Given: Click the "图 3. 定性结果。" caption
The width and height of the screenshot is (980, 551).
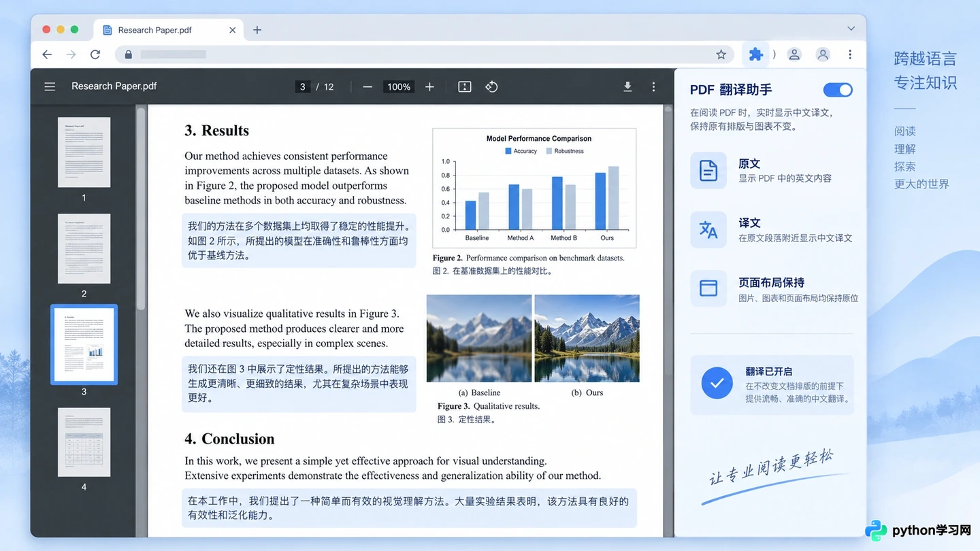Looking at the screenshot, I should [467, 420].
